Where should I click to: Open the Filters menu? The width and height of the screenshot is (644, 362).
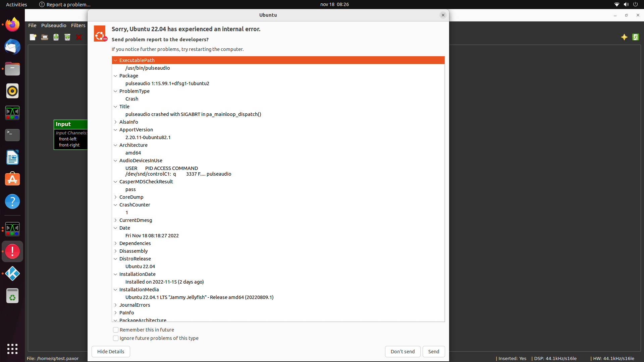(78, 25)
